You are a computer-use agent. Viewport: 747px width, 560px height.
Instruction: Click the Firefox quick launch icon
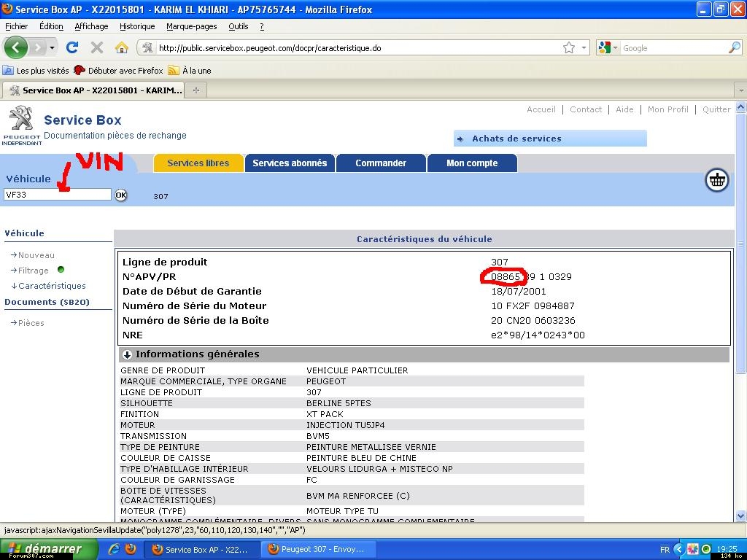[x=130, y=549]
